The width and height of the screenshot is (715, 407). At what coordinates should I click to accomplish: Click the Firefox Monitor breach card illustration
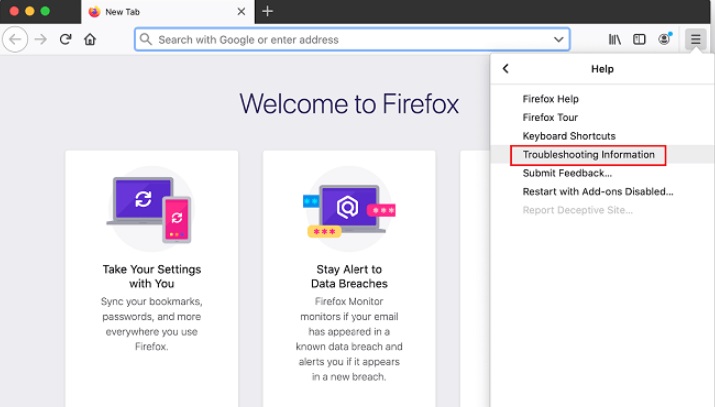tap(349, 207)
